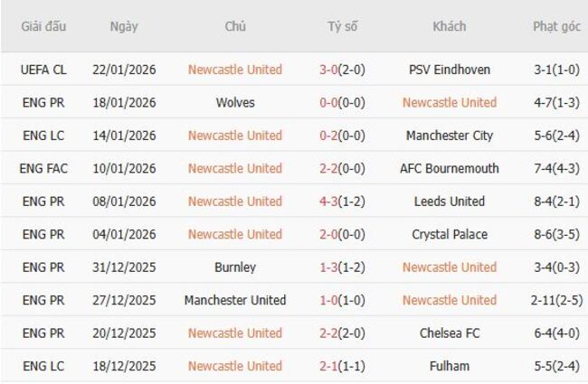This screenshot has width=588, height=384.
Task: Select Manchester City in the away column
Action: pos(450,136)
